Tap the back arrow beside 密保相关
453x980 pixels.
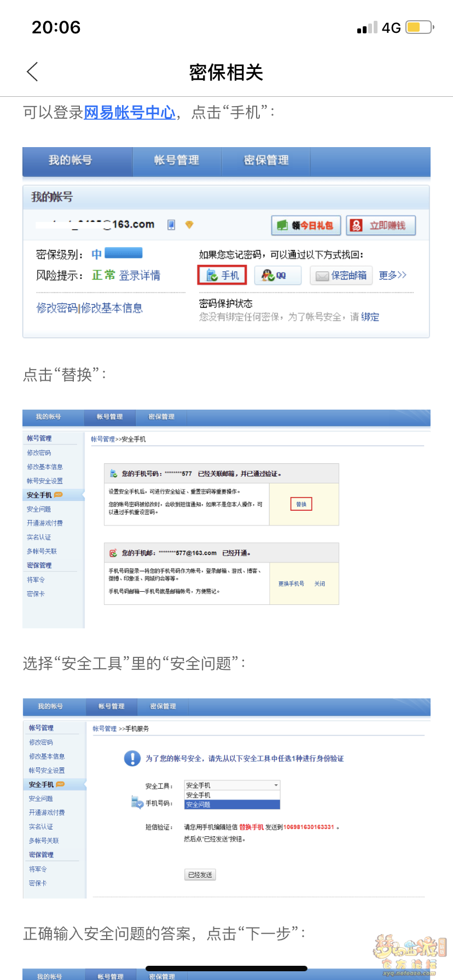32,72
